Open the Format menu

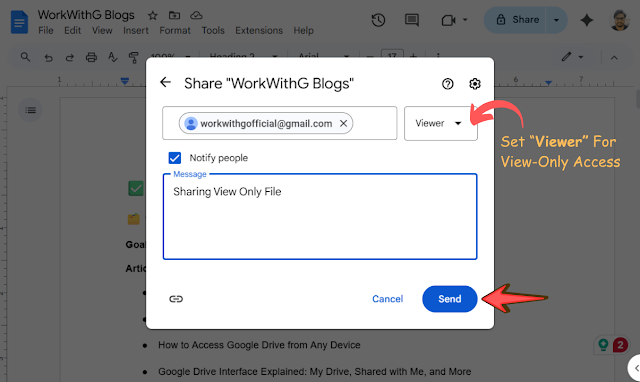coord(175,31)
